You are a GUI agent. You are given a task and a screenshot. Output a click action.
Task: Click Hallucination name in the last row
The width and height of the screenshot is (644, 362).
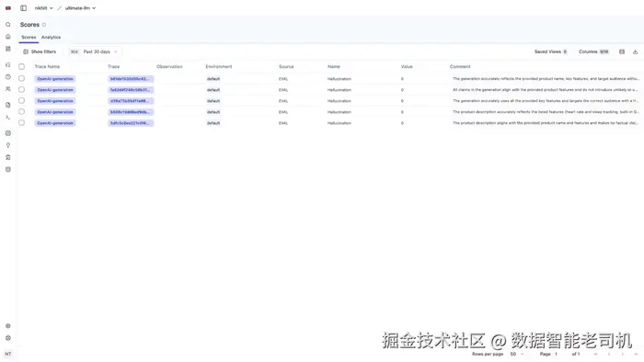coord(339,123)
